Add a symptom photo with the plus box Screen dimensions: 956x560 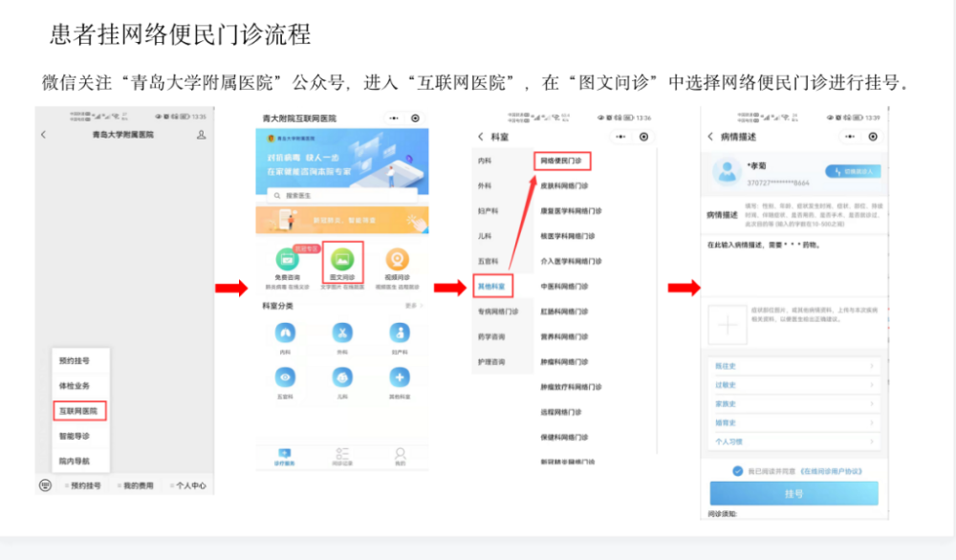[x=728, y=325]
